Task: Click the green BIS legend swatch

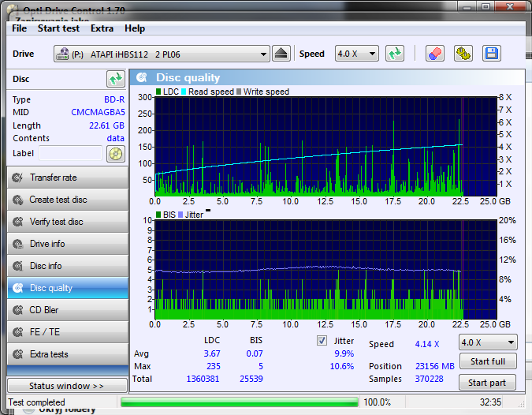Action: (158, 215)
